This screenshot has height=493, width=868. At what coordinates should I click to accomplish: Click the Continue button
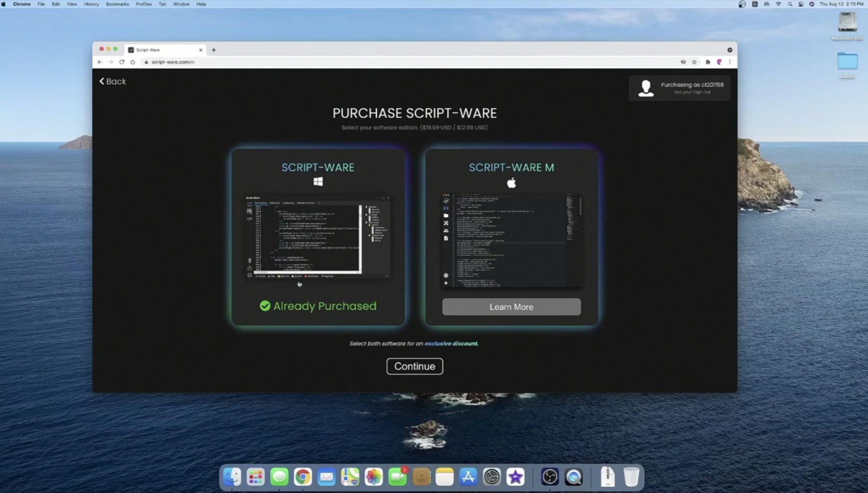[x=414, y=366]
